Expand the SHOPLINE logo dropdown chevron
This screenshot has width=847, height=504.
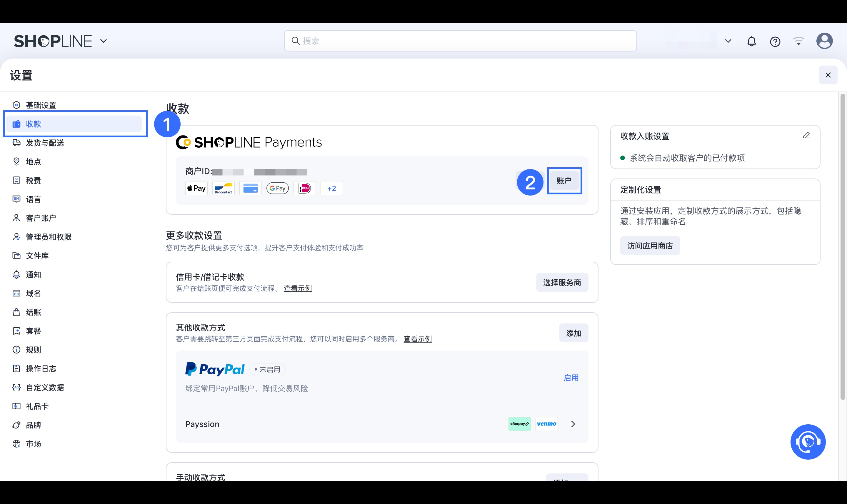tap(104, 41)
